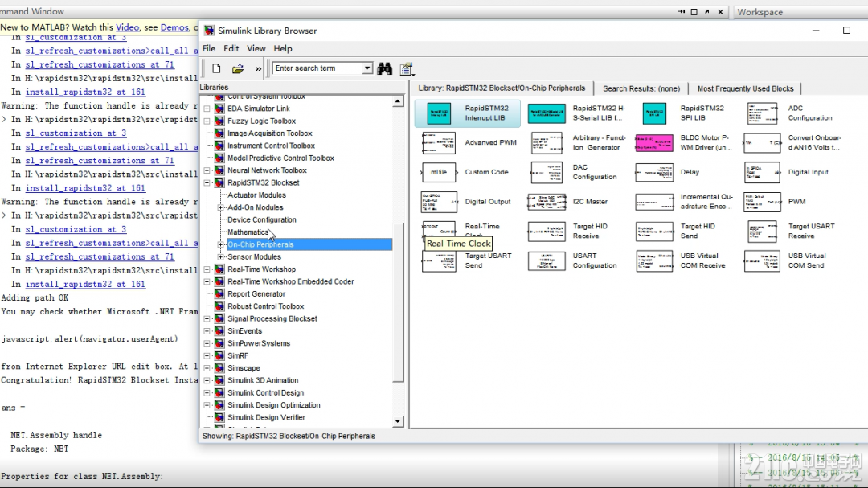
Task: Open the Help menu
Action: point(282,49)
